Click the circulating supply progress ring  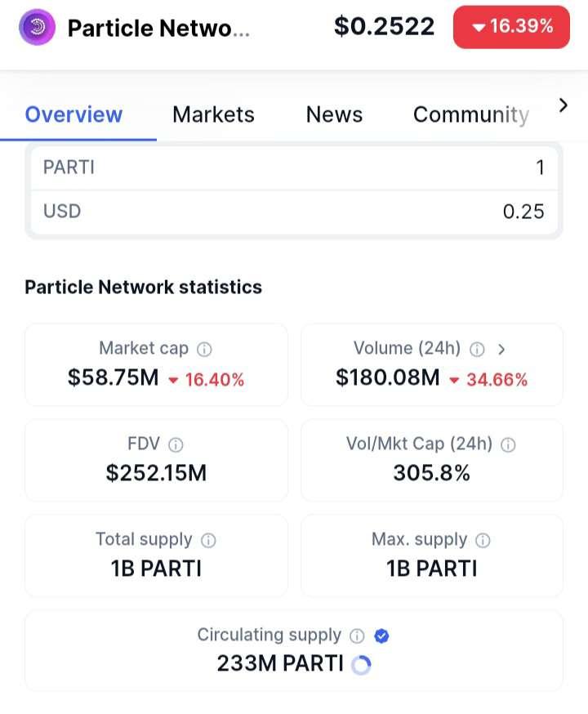coord(361,665)
